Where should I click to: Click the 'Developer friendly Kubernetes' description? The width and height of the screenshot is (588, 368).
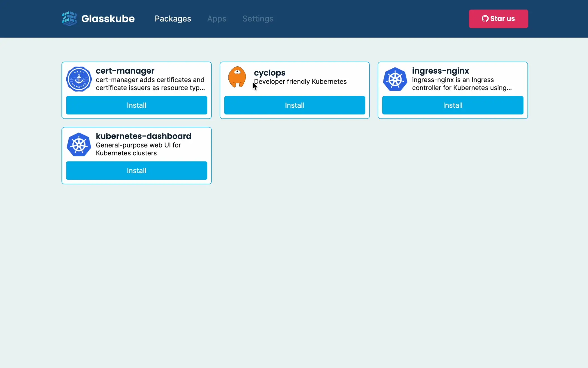(300, 81)
